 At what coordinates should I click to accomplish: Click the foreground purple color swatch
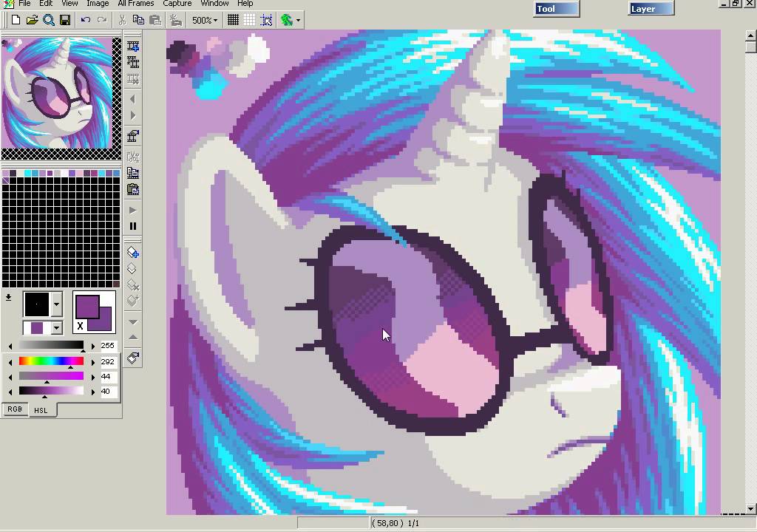(x=87, y=306)
